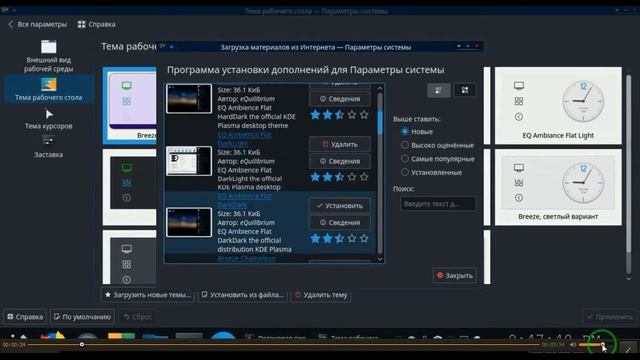
Task: Go back via the Все параметры arrow
Action: click(x=37, y=24)
